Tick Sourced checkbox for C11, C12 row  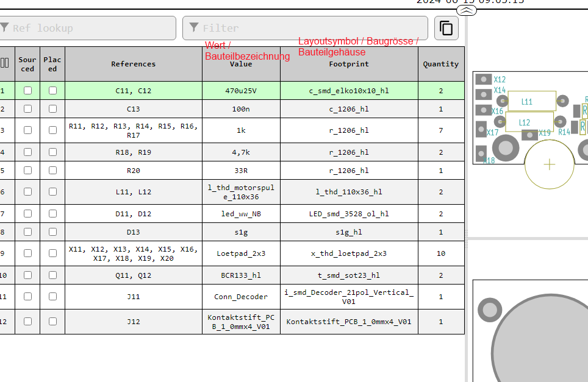(x=27, y=91)
